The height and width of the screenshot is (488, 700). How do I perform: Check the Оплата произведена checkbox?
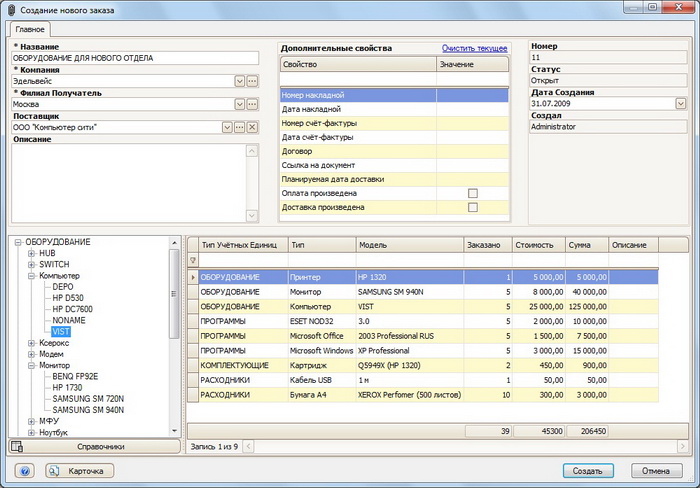coord(473,193)
